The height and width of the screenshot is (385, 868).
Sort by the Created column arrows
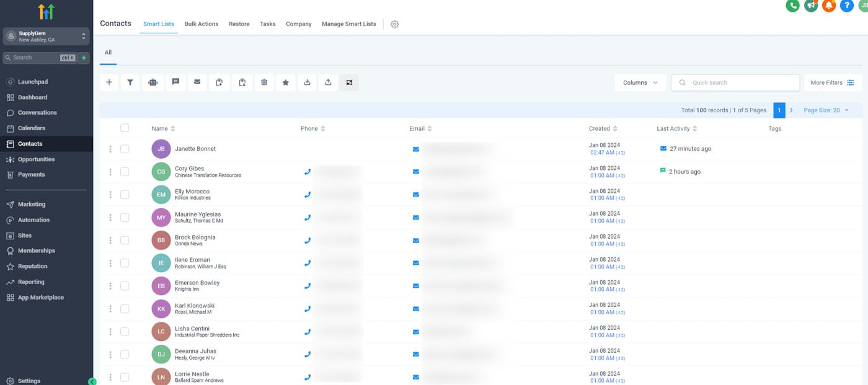(x=614, y=129)
